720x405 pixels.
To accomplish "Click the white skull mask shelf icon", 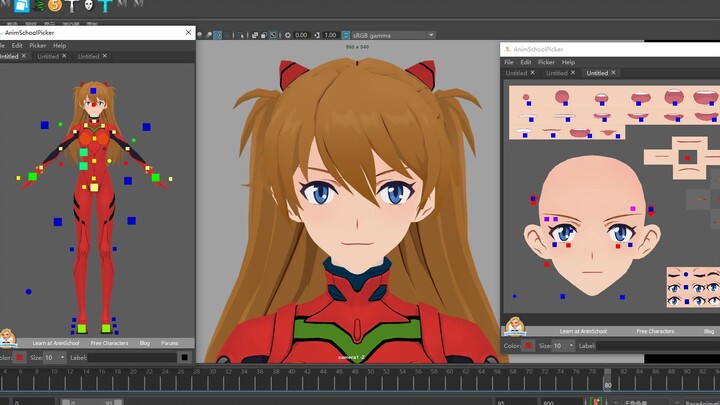I will (89, 5).
